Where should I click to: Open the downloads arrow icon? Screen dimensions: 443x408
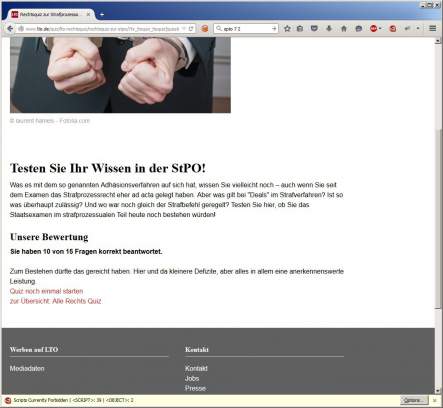pyautogui.click(x=329, y=29)
